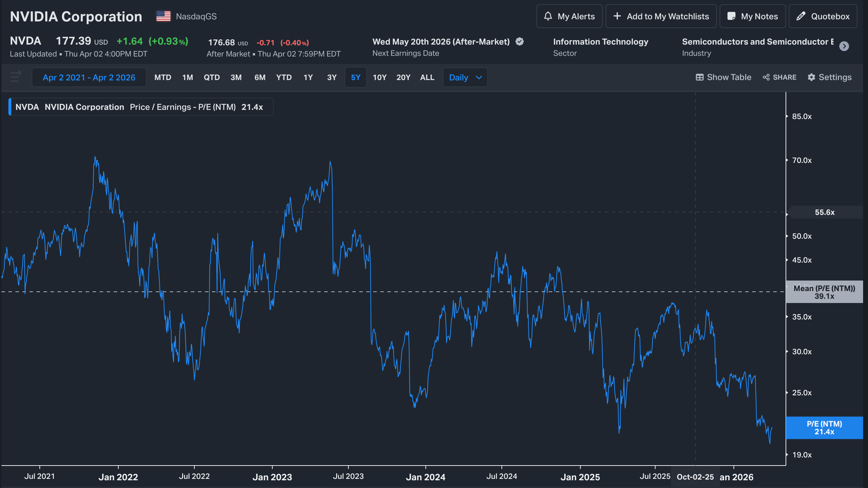Open the Apr 2 2021 date range picker

89,77
